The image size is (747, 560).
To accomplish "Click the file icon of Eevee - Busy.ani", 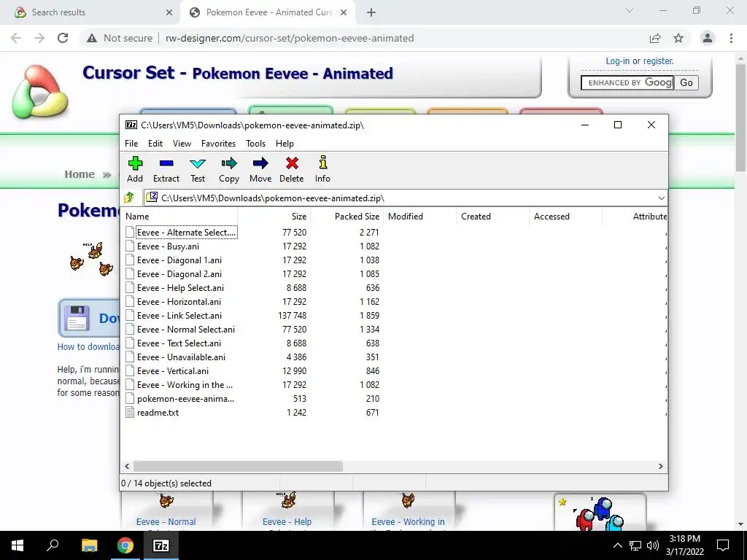I will click(130, 246).
